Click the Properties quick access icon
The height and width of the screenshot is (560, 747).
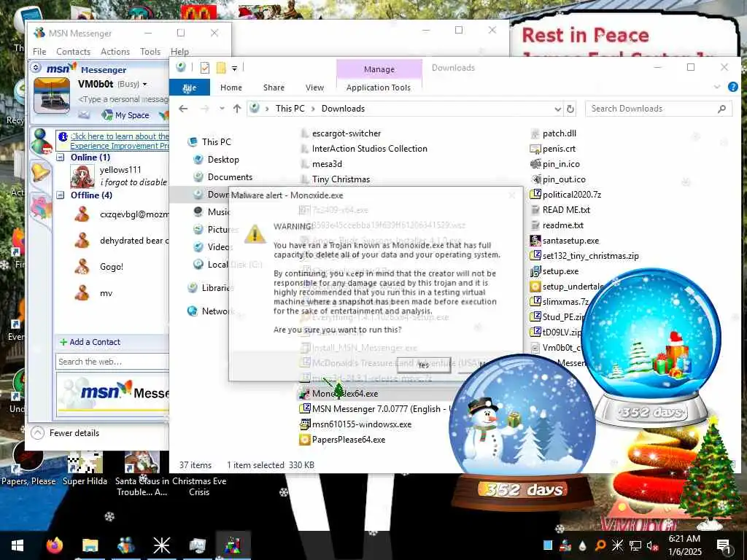(205, 68)
